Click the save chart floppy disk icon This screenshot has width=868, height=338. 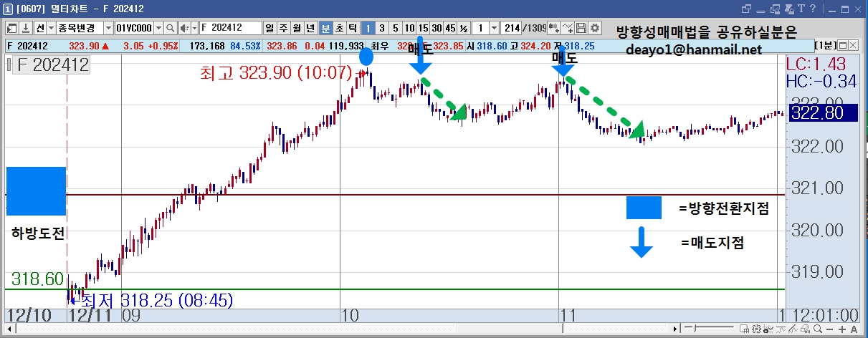(581, 28)
